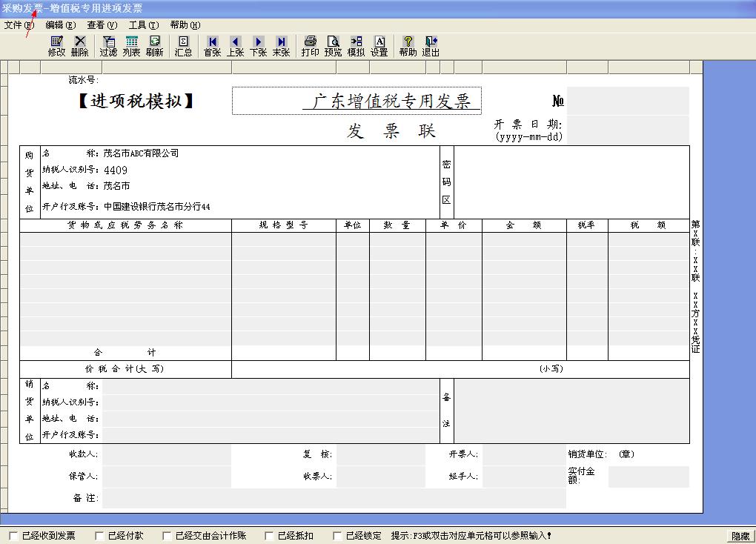756x544 pixels.
Task: Go to 上张 (previous record)
Action: (x=235, y=46)
